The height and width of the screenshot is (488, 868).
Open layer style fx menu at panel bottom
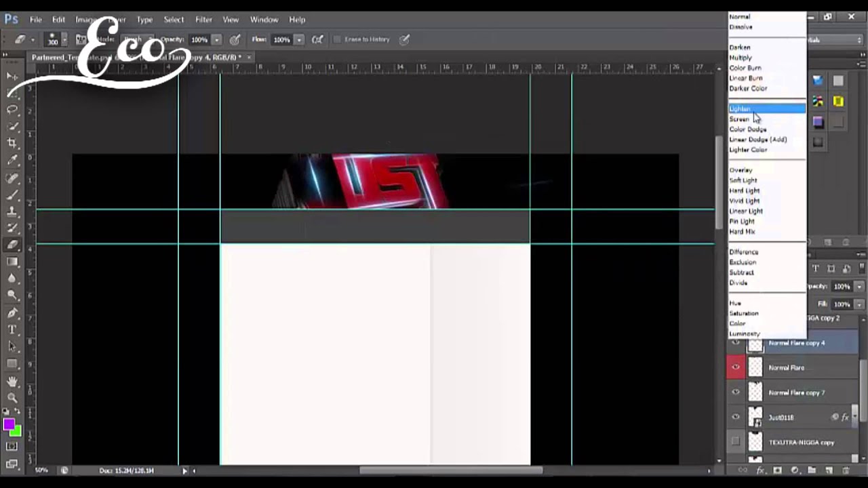click(760, 470)
